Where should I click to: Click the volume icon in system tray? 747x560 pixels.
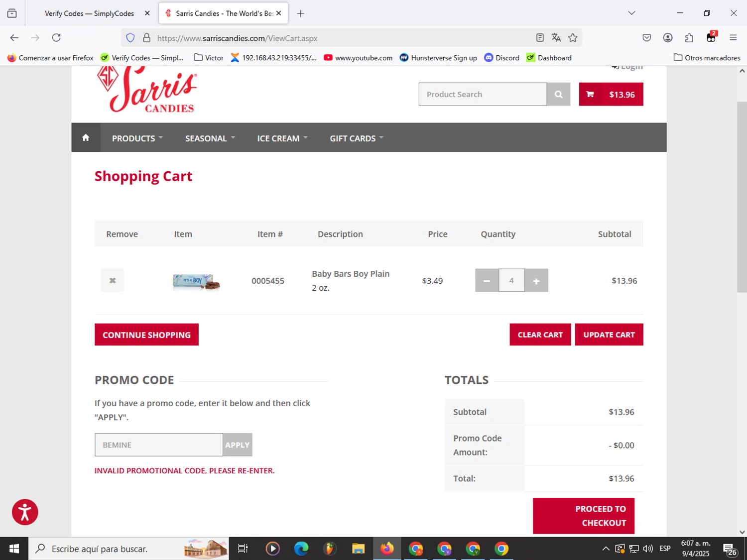click(x=647, y=549)
